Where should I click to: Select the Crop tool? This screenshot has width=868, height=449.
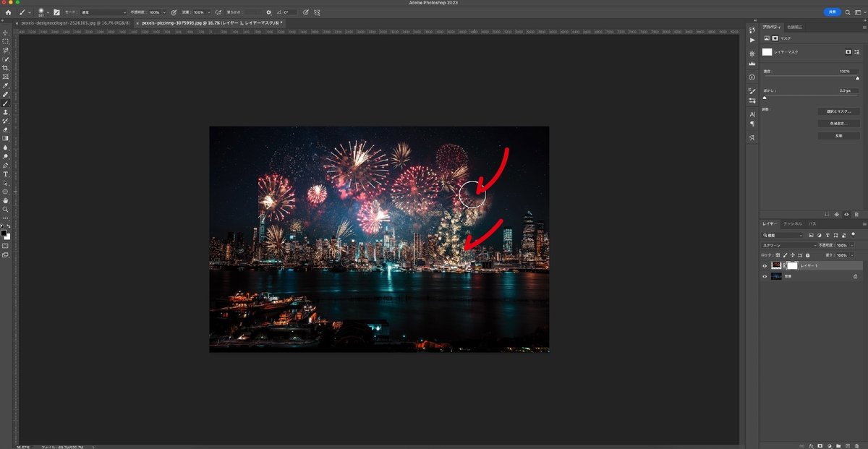click(6, 68)
